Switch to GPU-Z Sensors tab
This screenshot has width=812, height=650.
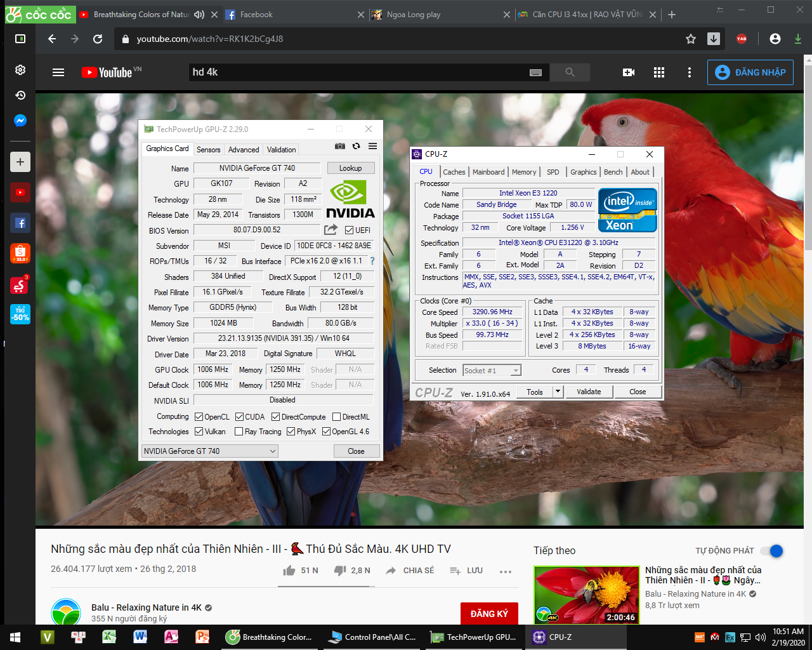[x=208, y=150]
